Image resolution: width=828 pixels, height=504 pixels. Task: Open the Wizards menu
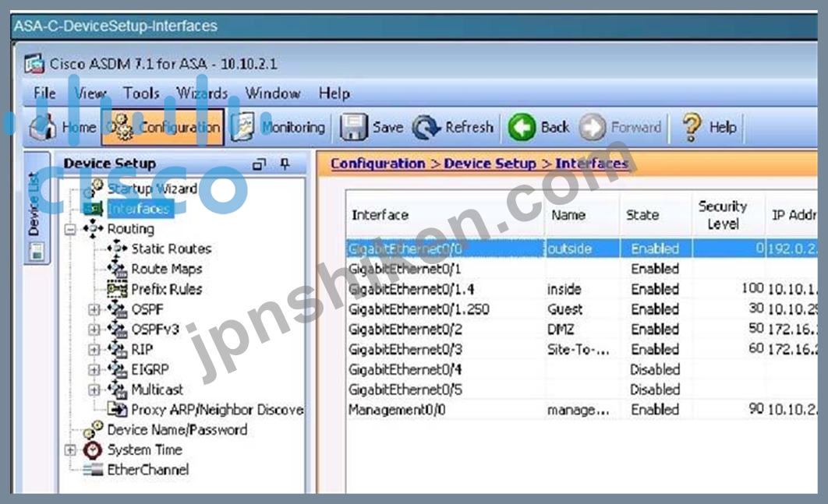202,93
